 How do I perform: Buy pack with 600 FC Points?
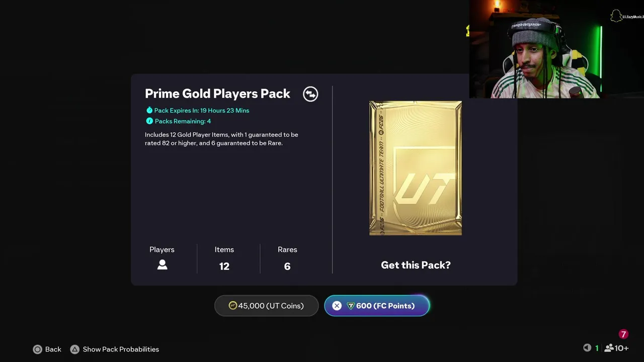coord(377,306)
